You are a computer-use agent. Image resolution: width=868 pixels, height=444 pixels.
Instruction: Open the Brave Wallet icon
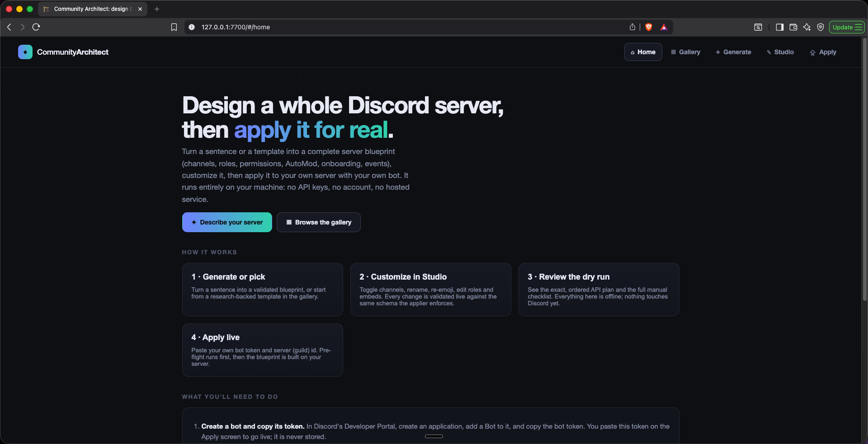[793, 27]
